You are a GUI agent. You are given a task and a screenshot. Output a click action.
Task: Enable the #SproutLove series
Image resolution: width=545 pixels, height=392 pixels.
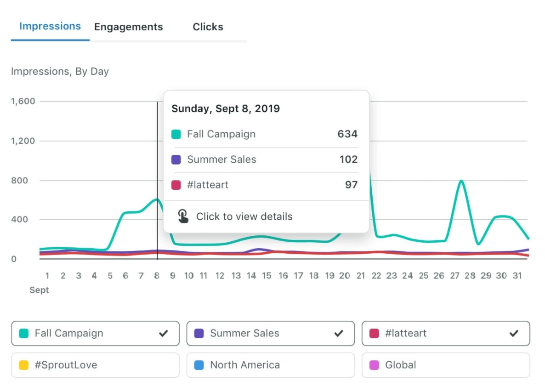95,365
